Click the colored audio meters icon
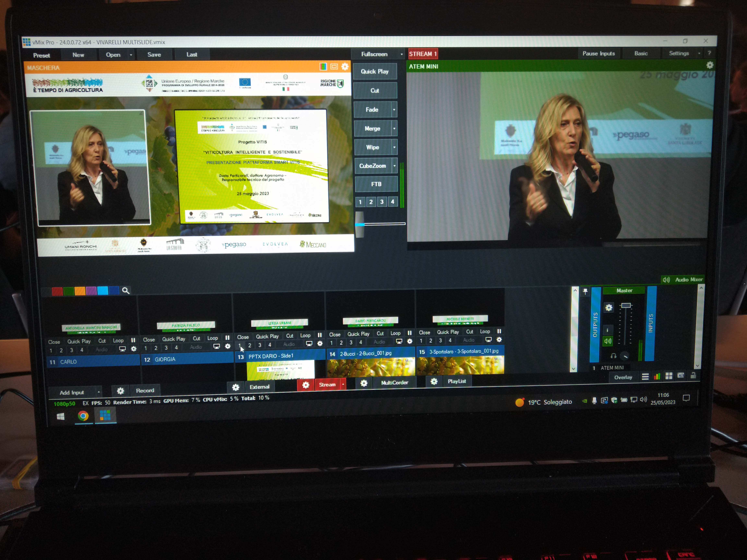Viewport: 747px width, 560px height. [x=657, y=376]
